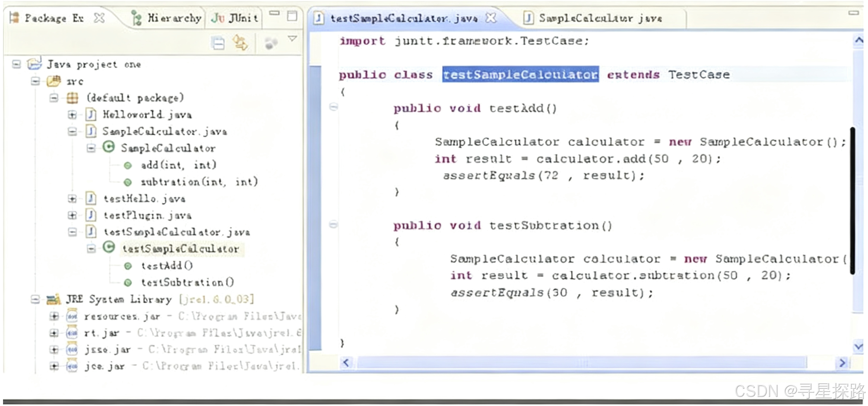Collapse the Java project one node
This screenshot has width=868, height=406.
(16, 64)
